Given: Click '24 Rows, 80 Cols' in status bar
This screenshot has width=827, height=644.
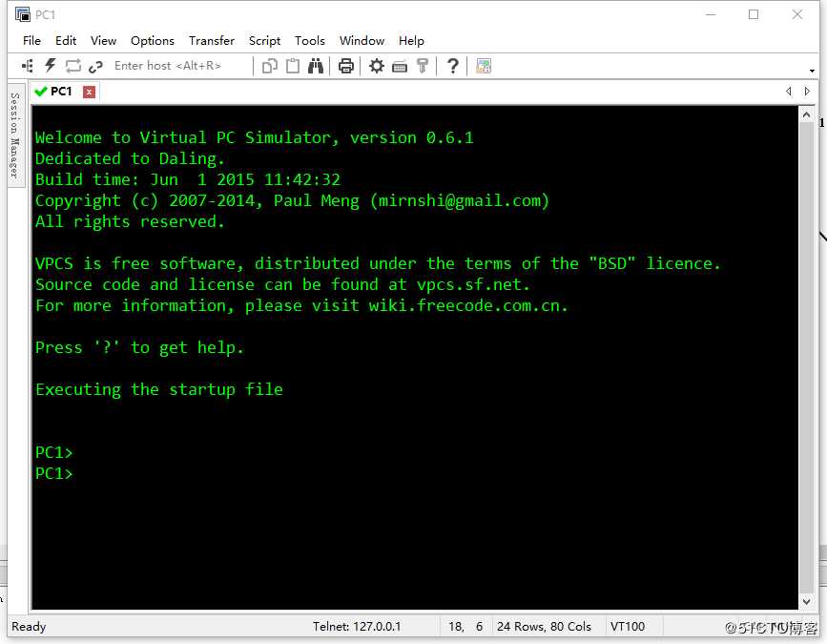Looking at the screenshot, I should pyautogui.click(x=544, y=627).
